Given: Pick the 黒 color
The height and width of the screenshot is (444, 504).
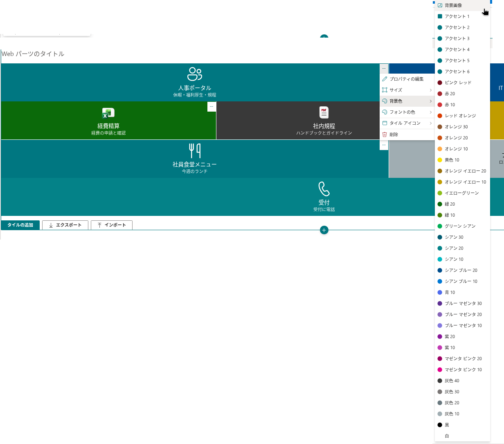Looking at the screenshot, I should (x=462, y=425).
